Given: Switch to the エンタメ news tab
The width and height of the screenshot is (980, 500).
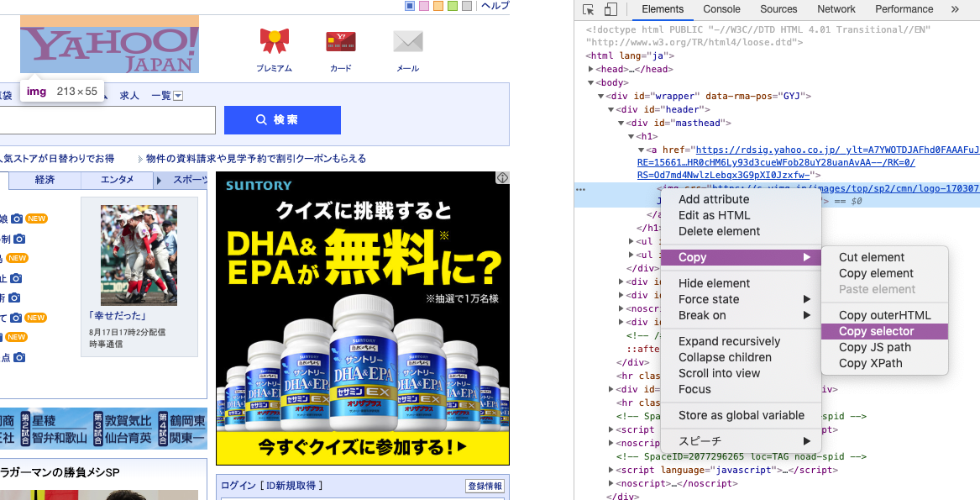Looking at the screenshot, I should (x=118, y=180).
